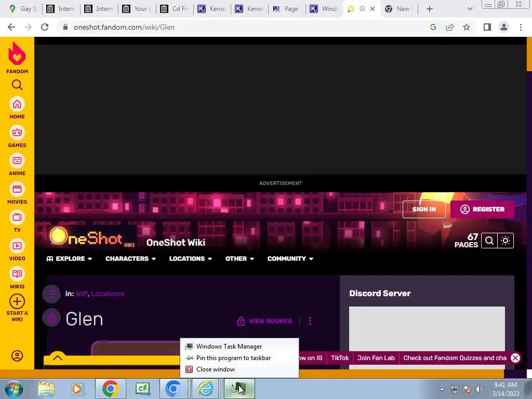Toggle the light/dark theme sun icon

pos(506,241)
